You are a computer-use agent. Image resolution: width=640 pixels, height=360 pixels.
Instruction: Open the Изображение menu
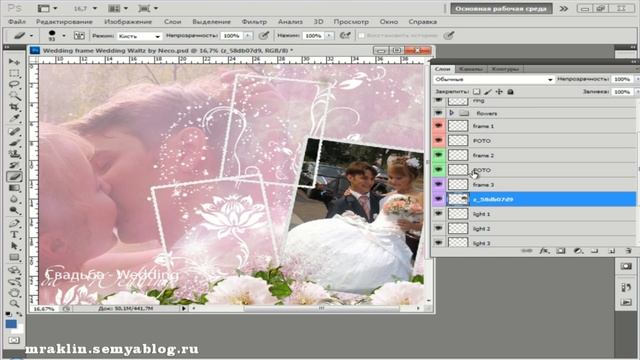point(128,22)
